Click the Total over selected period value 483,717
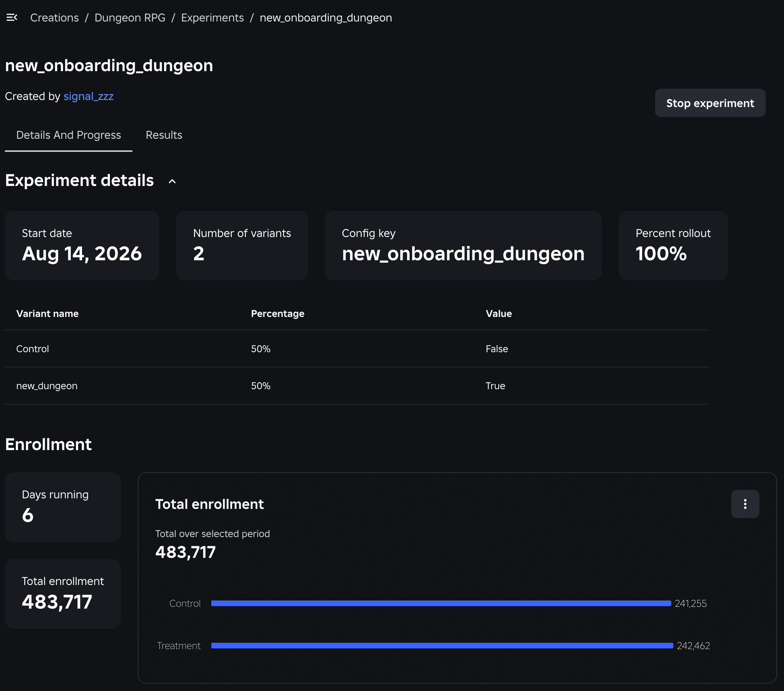Screen dimensions: 784x691 coord(186,553)
